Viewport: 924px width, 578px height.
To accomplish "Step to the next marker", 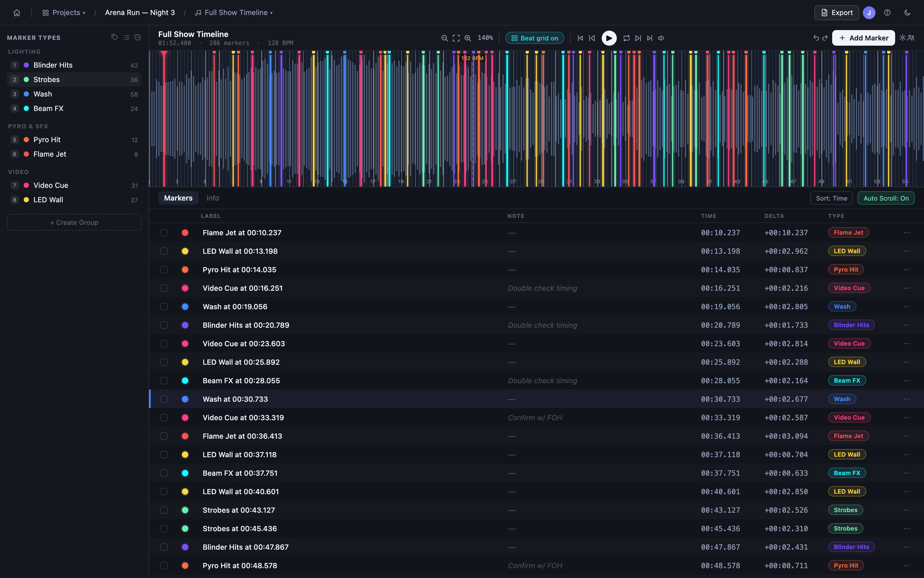I will [x=638, y=38].
